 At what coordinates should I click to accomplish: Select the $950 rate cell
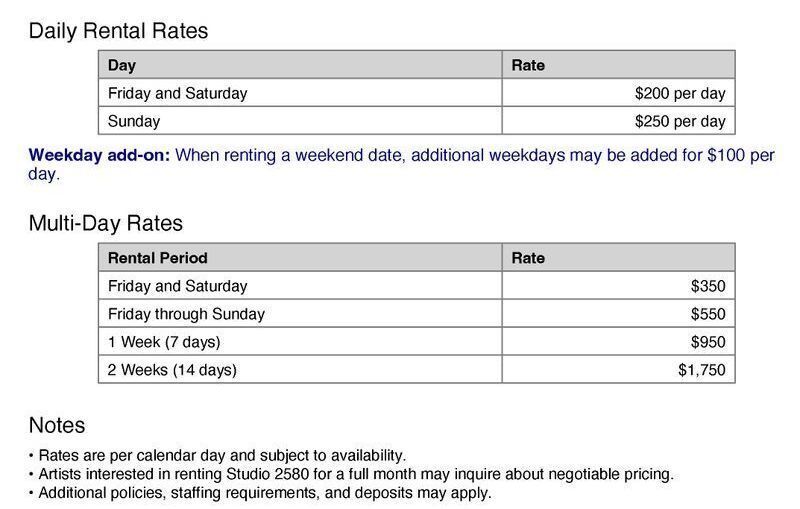[708, 342]
